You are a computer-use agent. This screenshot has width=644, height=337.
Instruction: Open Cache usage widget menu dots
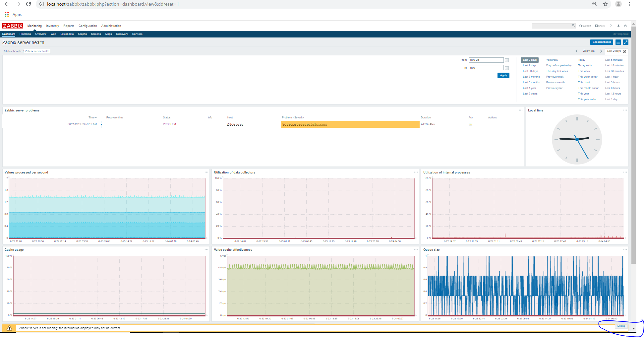pos(206,249)
